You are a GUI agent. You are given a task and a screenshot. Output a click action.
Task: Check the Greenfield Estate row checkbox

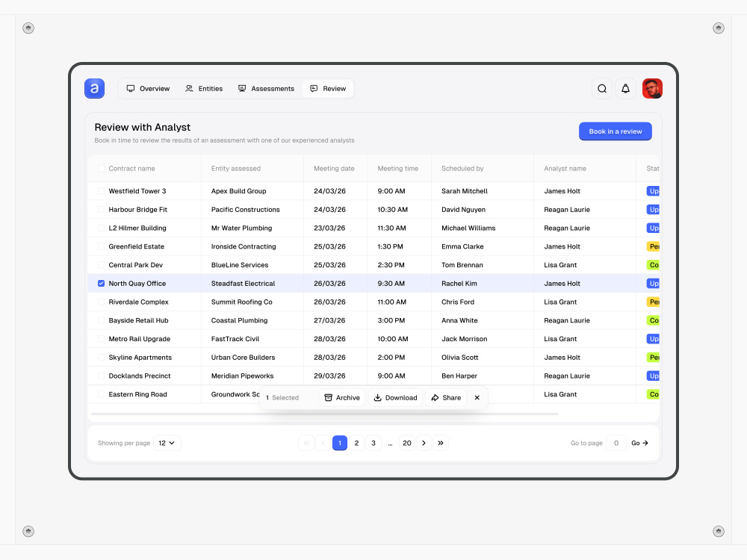pyautogui.click(x=101, y=246)
